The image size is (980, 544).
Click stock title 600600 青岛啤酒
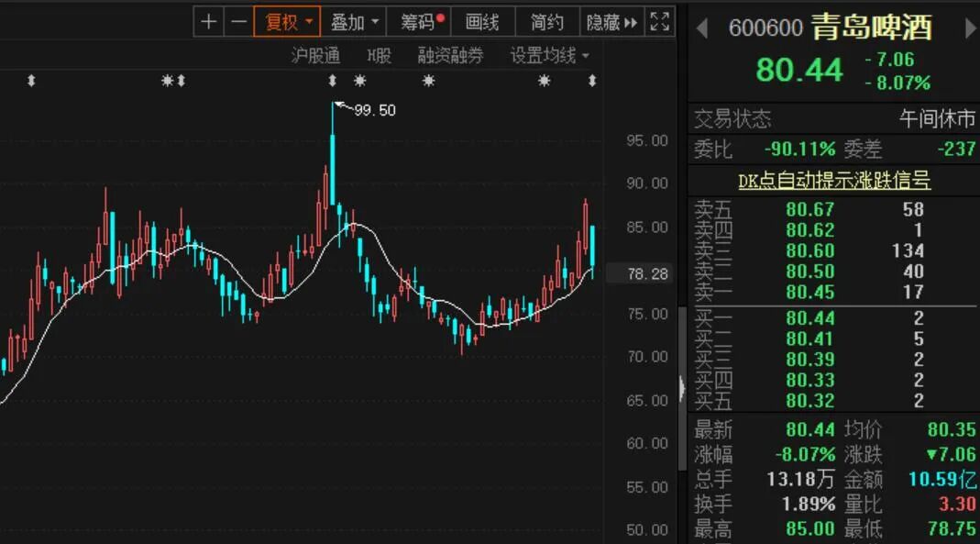click(x=830, y=28)
